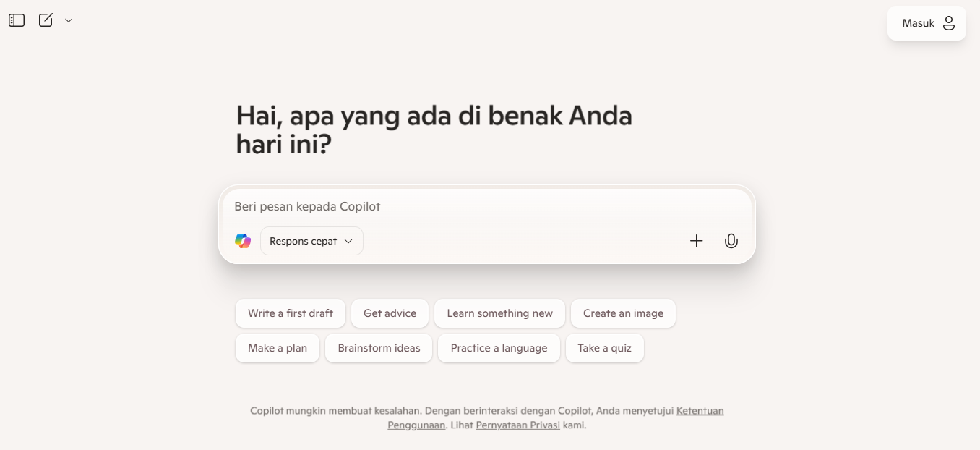Open the 'Pernyataan Privasi' link
980x450 pixels.
tap(517, 425)
